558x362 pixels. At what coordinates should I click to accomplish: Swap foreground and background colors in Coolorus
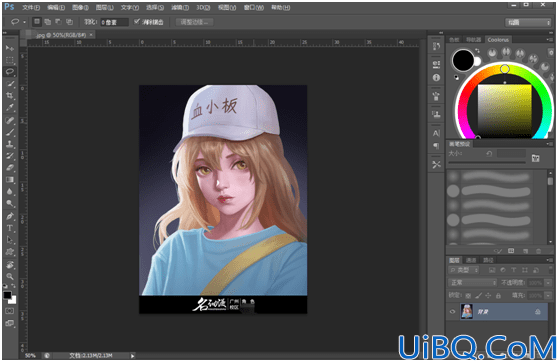point(477,51)
